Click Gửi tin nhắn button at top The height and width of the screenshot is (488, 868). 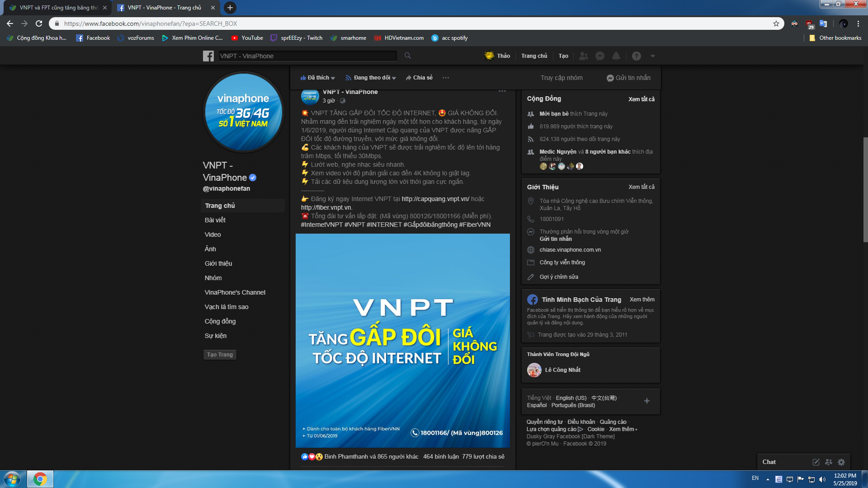628,78
